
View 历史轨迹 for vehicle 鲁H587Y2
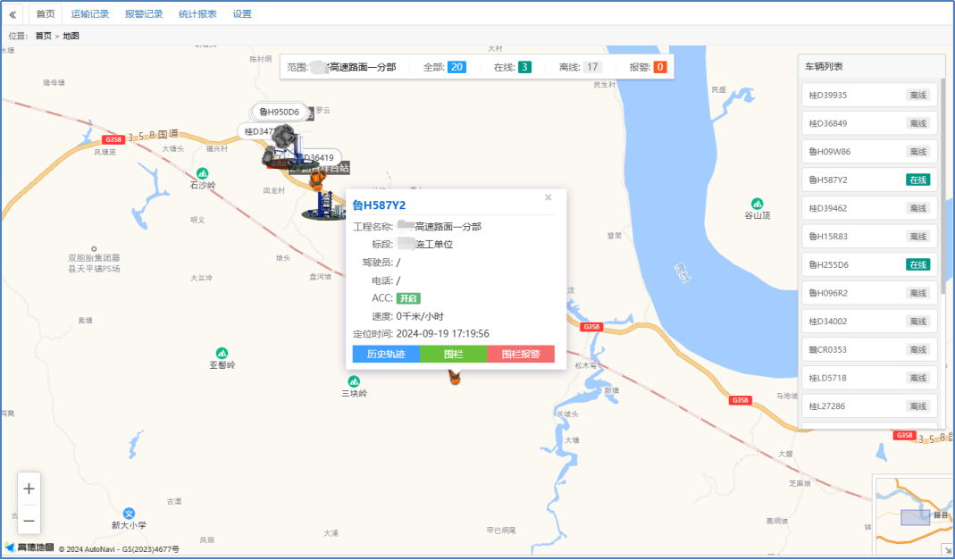point(386,355)
